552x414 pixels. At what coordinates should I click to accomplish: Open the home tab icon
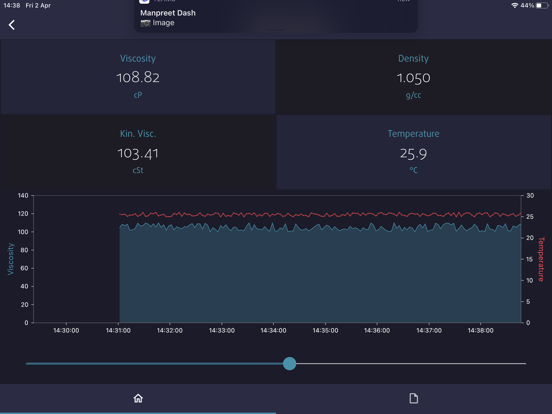pyautogui.click(x=138, y=398)
